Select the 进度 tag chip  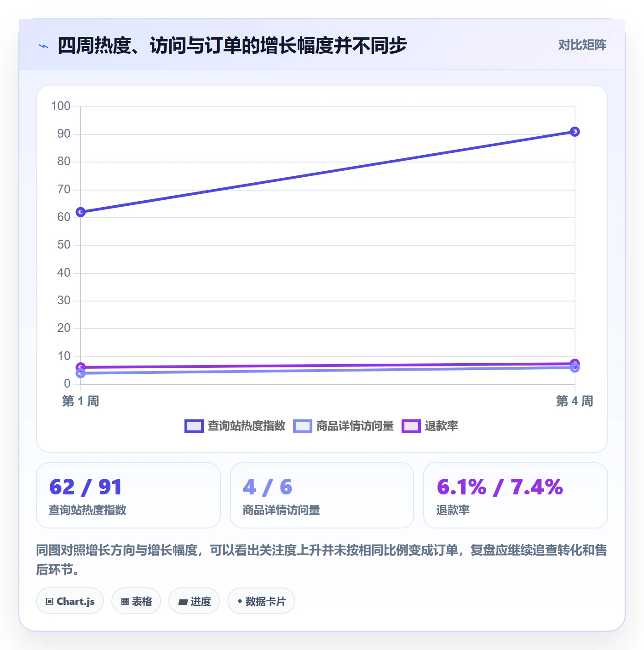point(194,601)
